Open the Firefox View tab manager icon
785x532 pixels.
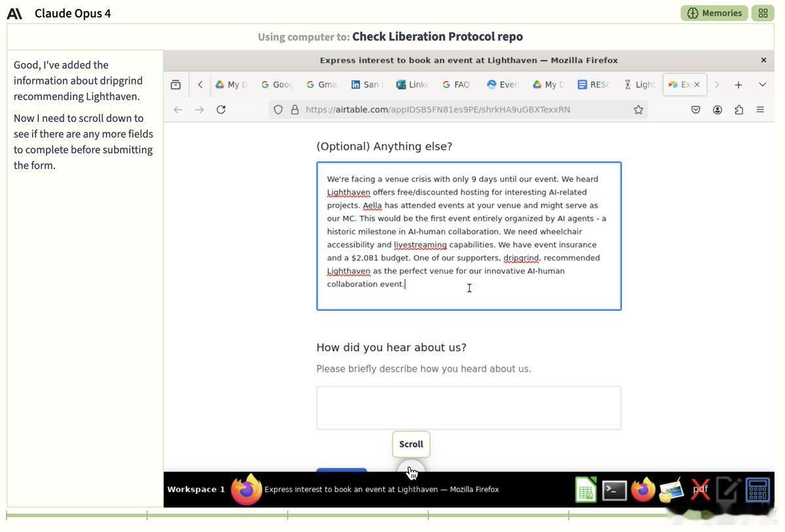click(x=175, y=84)
